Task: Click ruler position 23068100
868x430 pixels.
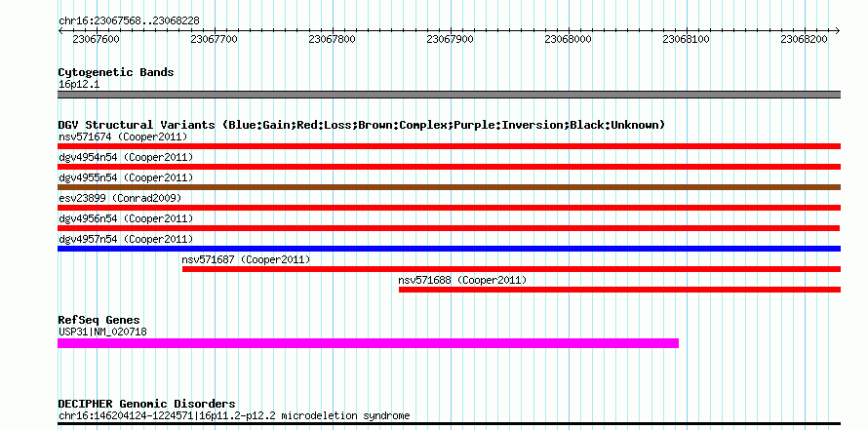Action: pyautogui.click(x=687, y=39)
